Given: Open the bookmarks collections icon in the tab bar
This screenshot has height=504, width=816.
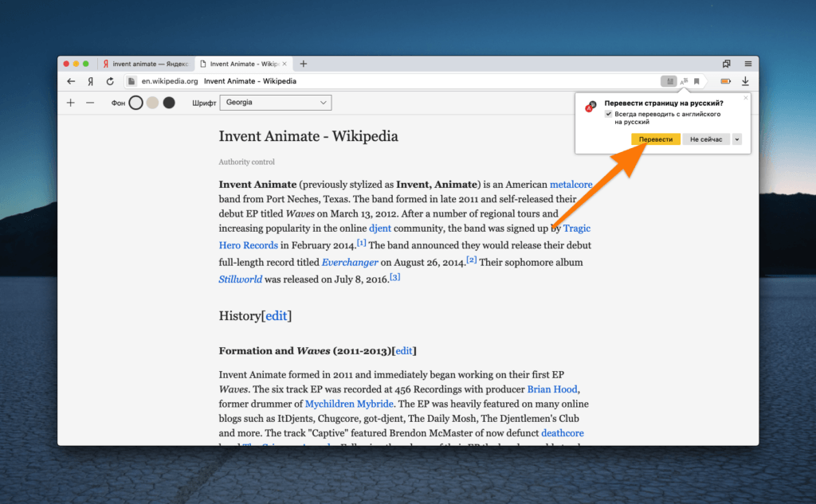Looking at the screenshot, I should pos(727,64).
